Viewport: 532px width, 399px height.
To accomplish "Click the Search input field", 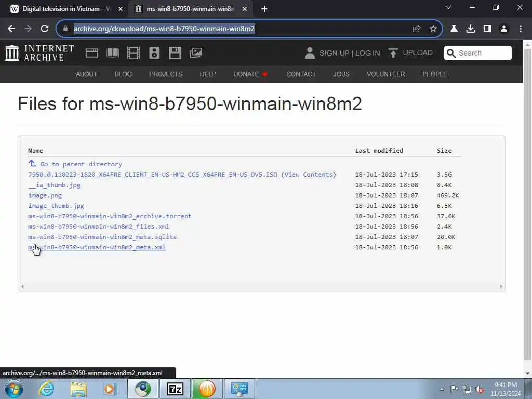I will click(x=478, y=53).
